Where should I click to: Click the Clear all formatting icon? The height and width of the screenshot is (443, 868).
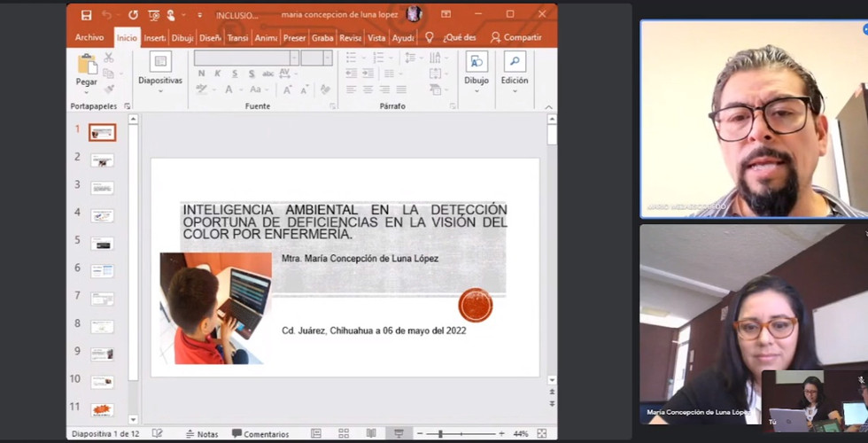325,89
